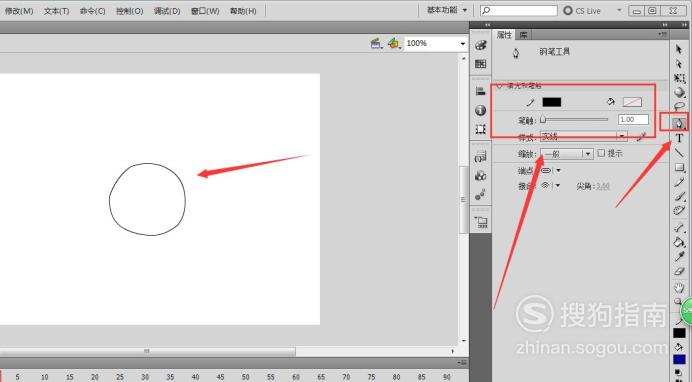The width and height of the screenshot is (692, 382).
Task: Click the stroke width slider handle
Action: click(543, 120)
